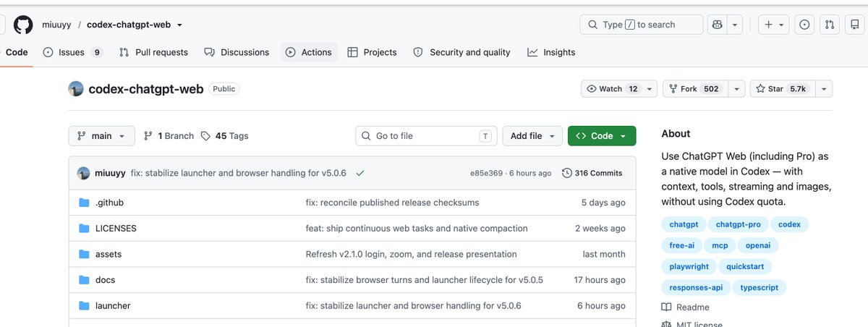This screenshot has width=868, height=327.
Task: Focus the 'Type / to search' box
Action: (642, 25)
